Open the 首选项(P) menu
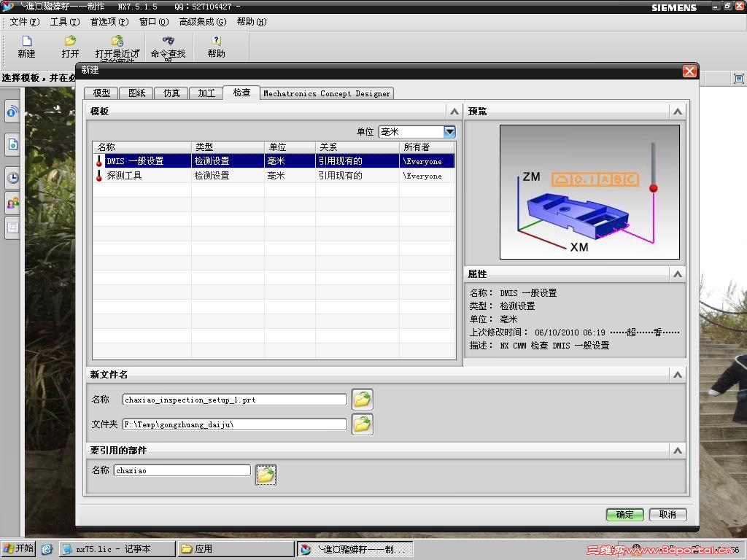This screenshot has height=560, width=747. pyautogui.click(x=109, y=22)
